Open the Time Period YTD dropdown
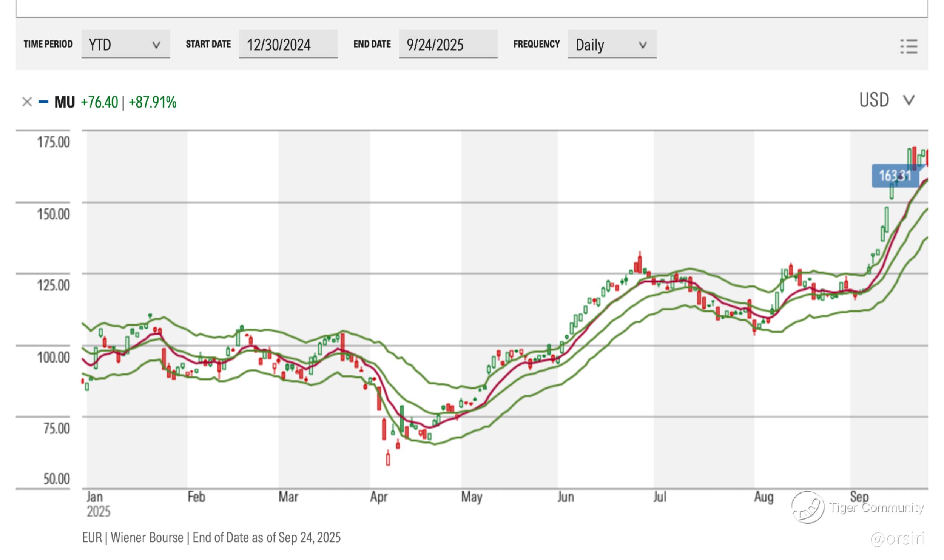944x560 pixels. click(125, 45)
